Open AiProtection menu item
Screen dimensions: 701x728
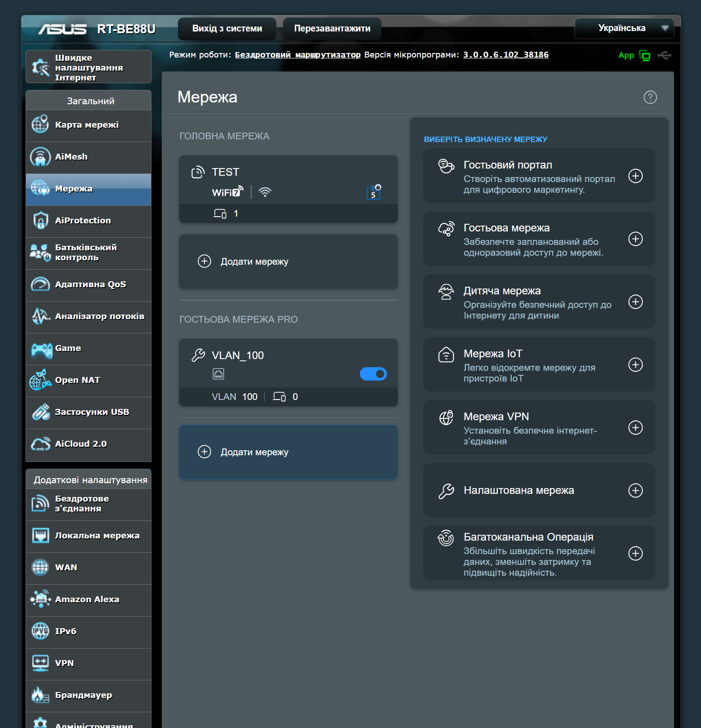[x=89, y=221]
